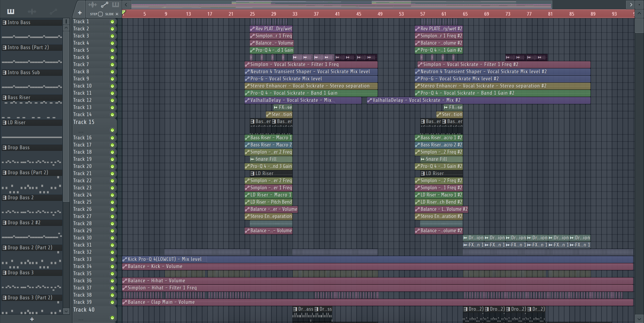This screenshot has width=644, height=323.
Task: Select the Bass Riser - Macro 1 automation clip
Action: (269, 138)
